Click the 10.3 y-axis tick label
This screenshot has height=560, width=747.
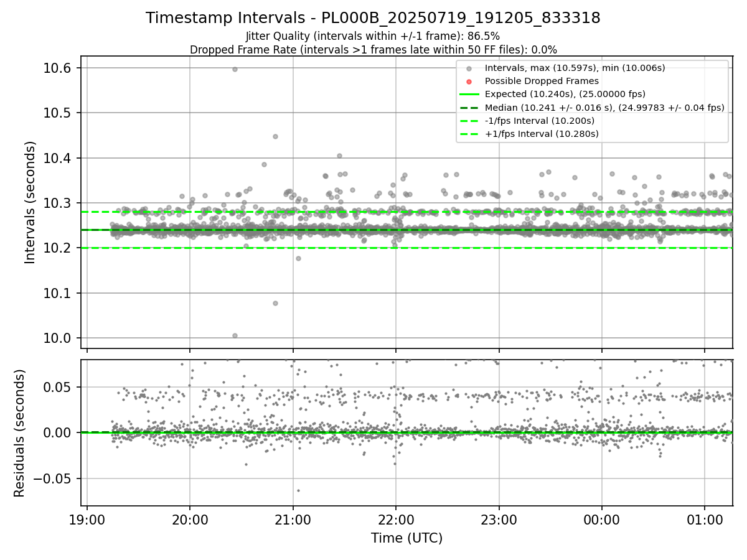coord(58,203)
